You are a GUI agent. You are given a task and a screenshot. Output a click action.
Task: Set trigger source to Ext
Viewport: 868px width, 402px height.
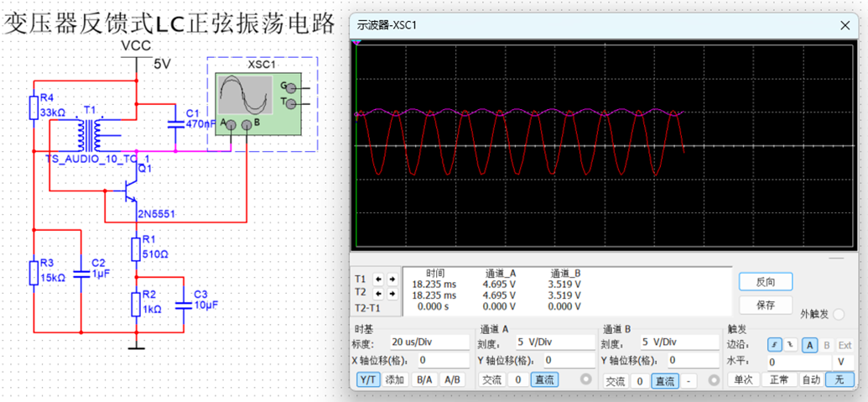click(845, 345)
